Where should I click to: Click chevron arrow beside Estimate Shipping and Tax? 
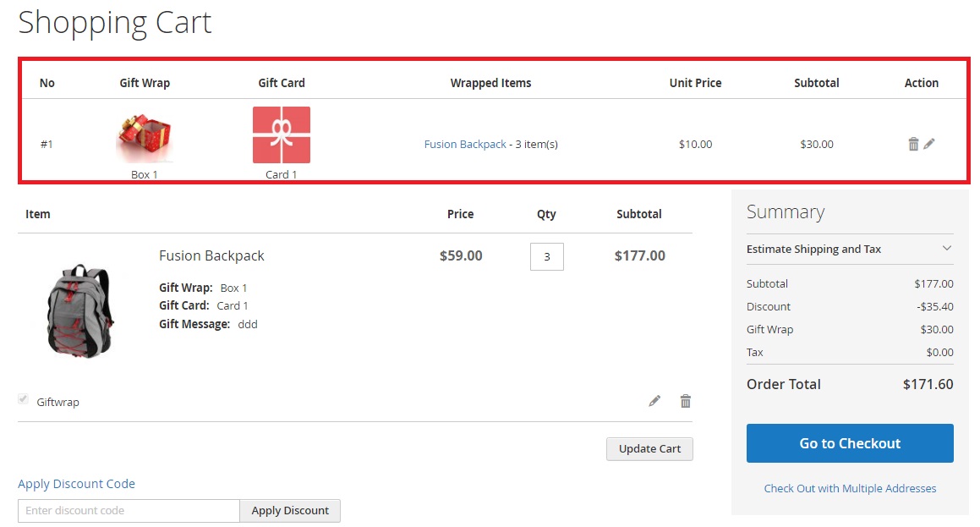(x=947, y=249)
